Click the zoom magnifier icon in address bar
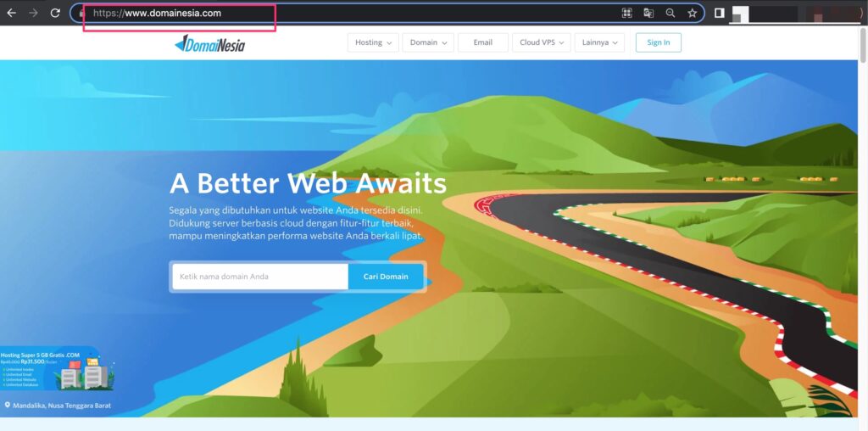 click(670, 14)
